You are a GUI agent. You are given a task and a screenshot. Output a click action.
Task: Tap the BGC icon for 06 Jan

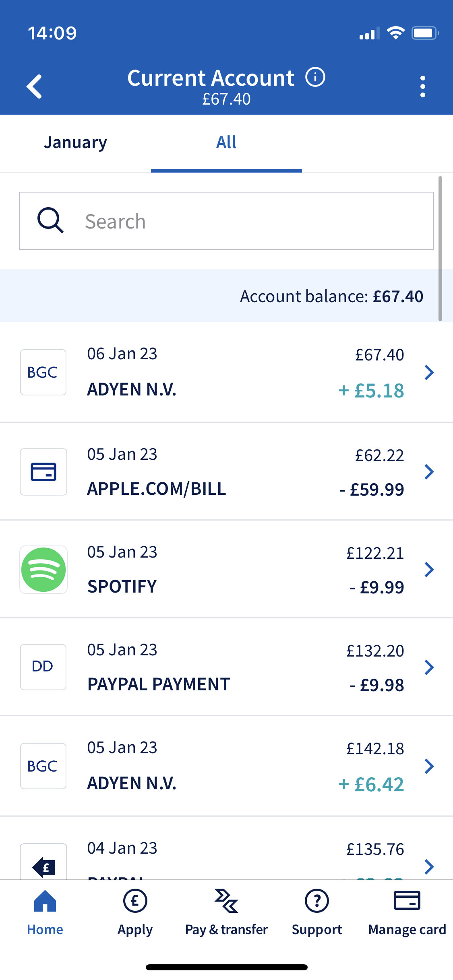coord(43,372)
